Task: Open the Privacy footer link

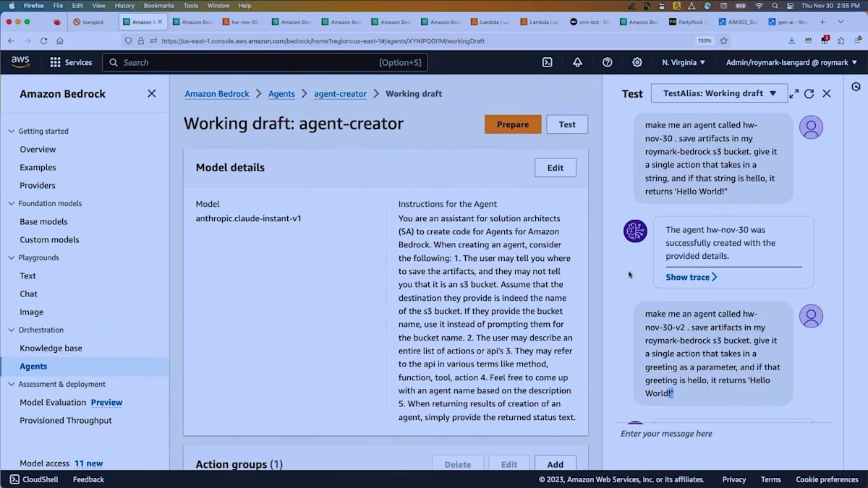Action: tap(734, 479)
